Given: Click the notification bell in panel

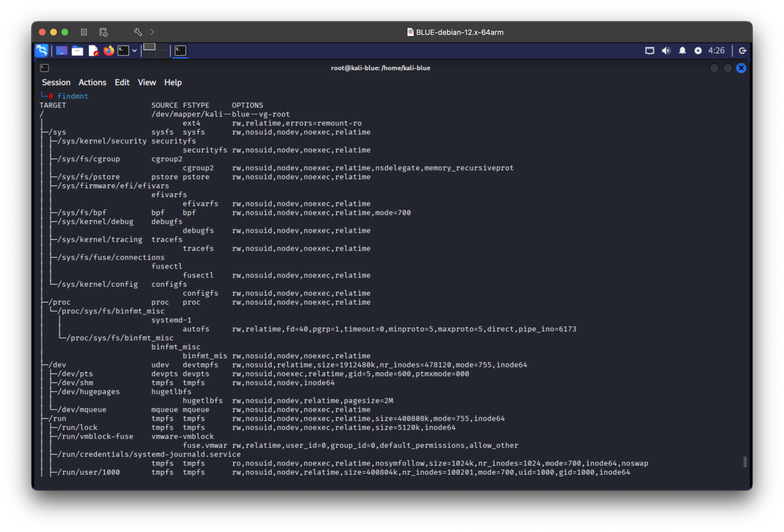Looking at the screenshot, I should (x=682, y=51).
